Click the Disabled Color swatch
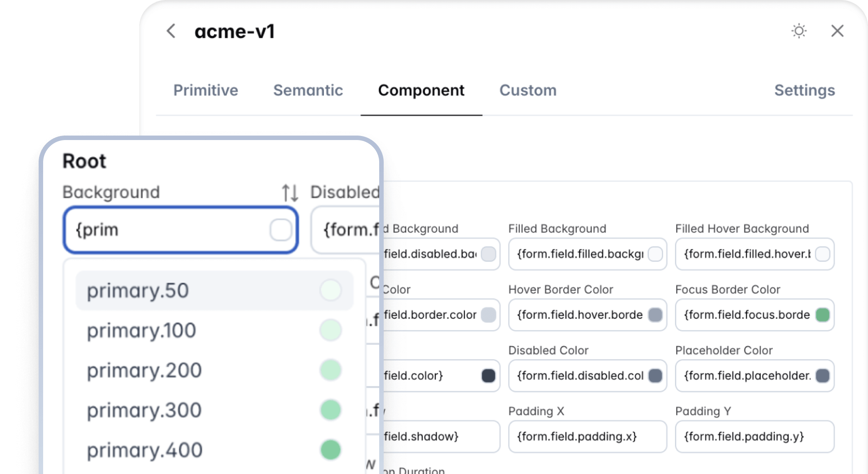This screenshot has width=868, height=474. point(655,376)
